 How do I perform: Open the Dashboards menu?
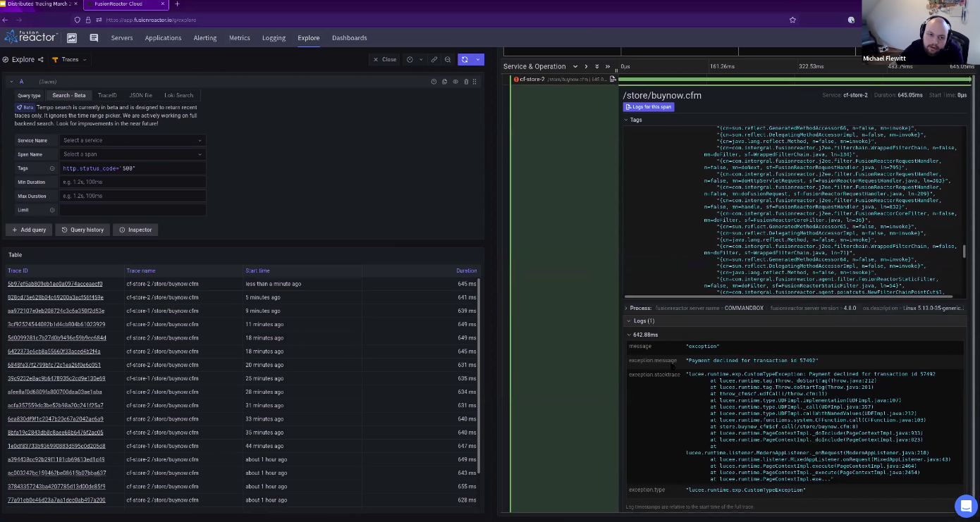(350, 38)
